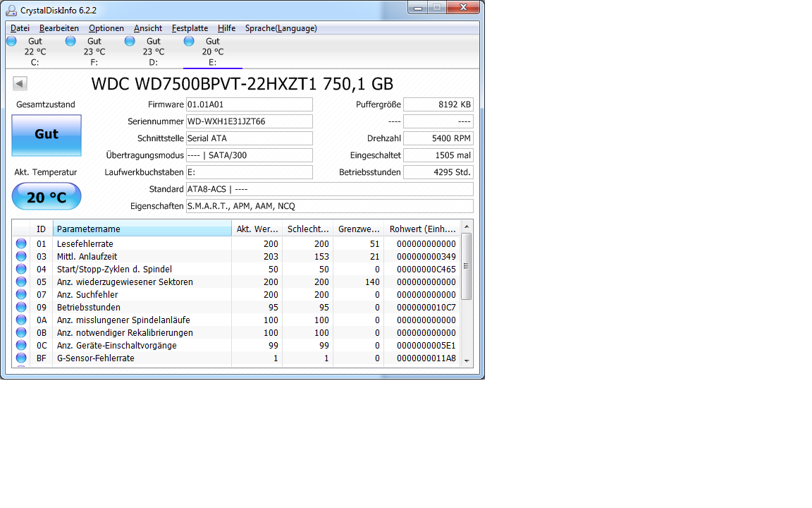The height and width of the screenshot is (508, 812).
Task: Select drive F: status tab
Action: click(x=94, y=52)
